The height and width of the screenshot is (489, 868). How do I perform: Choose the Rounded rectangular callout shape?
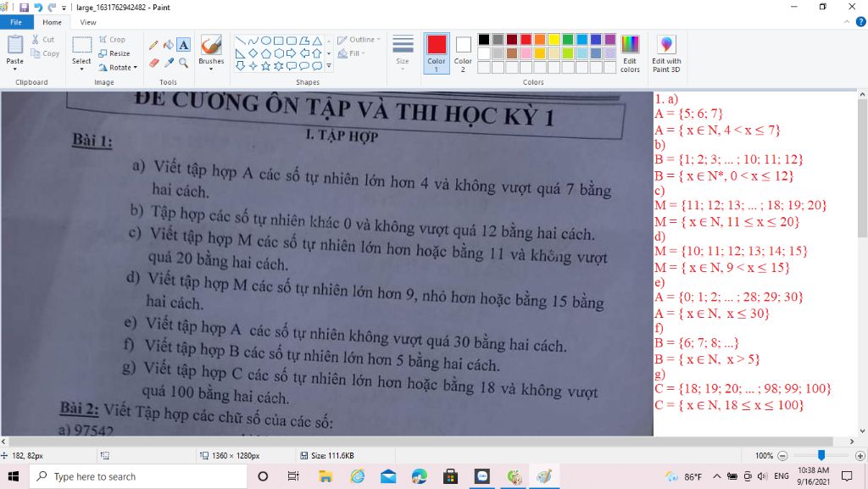click(292, 66)
